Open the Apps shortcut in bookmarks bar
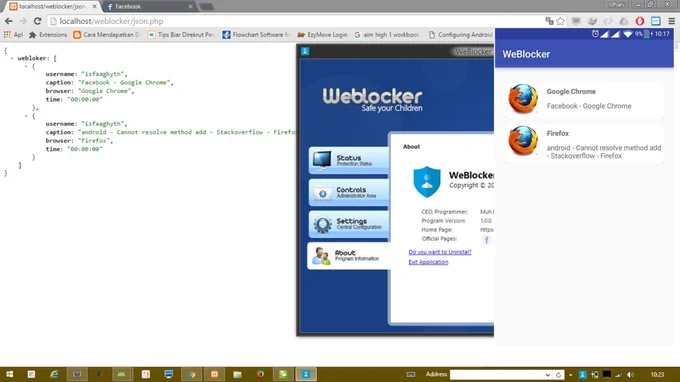The width and height of the screenshot is (680, 382). click(x=13, y=35)
